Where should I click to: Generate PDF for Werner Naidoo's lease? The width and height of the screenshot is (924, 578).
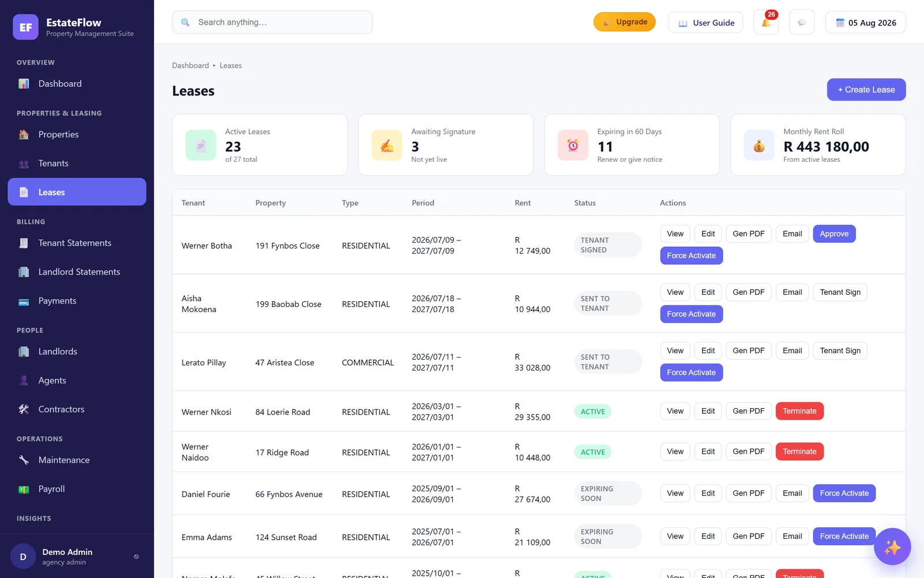click(x=748, y=451)
